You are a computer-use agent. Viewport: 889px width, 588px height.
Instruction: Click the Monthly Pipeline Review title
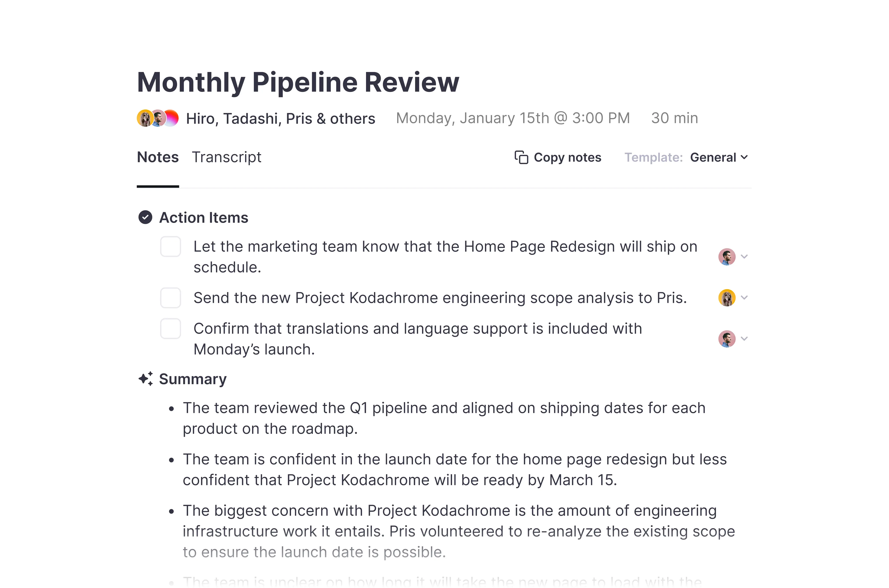298,82
